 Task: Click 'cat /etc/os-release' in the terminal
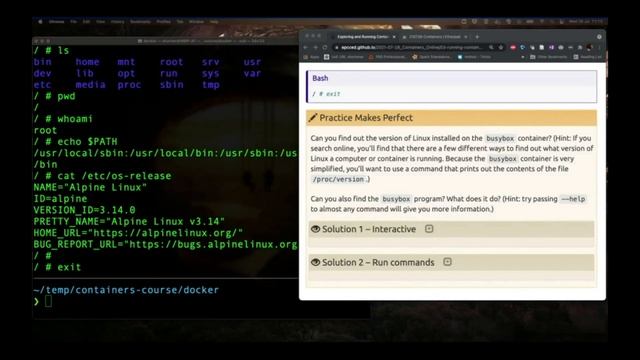point(114,176)
